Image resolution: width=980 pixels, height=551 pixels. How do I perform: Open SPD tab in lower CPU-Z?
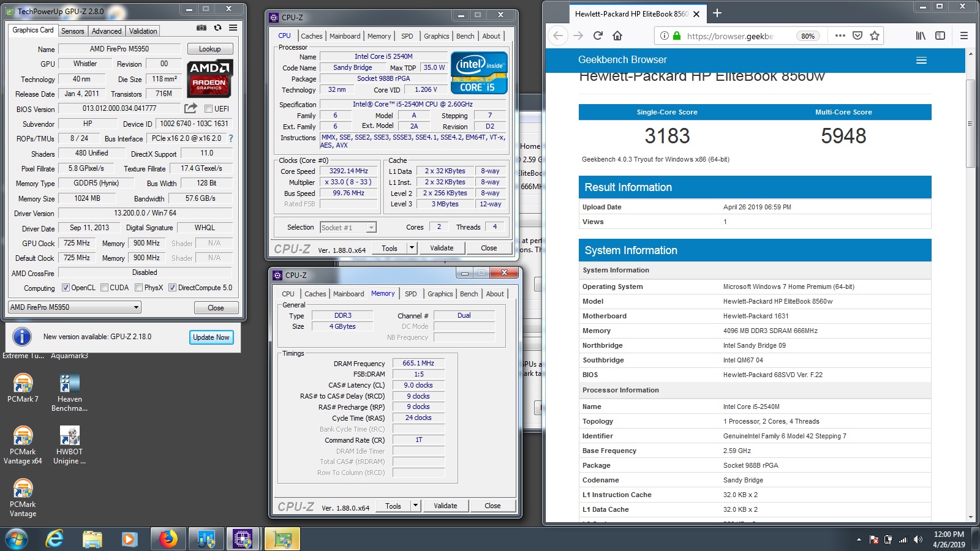pyautogui.click(x=411, y=294)
